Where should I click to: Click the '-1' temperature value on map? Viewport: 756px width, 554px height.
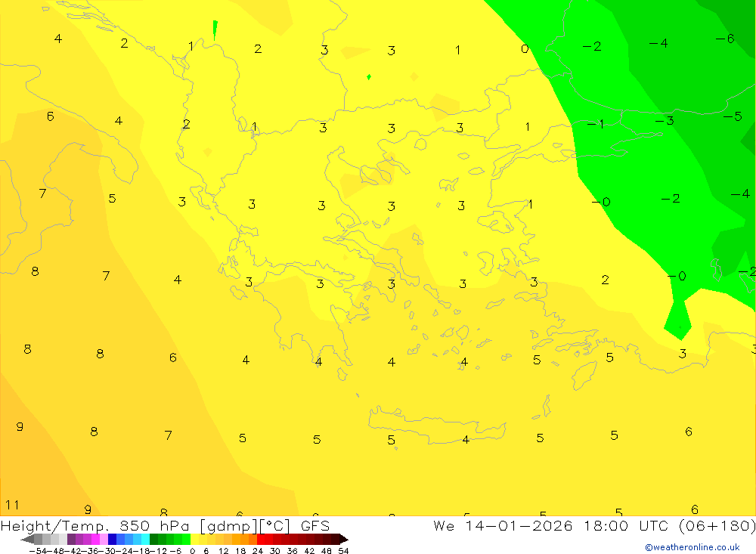[596, 125]
